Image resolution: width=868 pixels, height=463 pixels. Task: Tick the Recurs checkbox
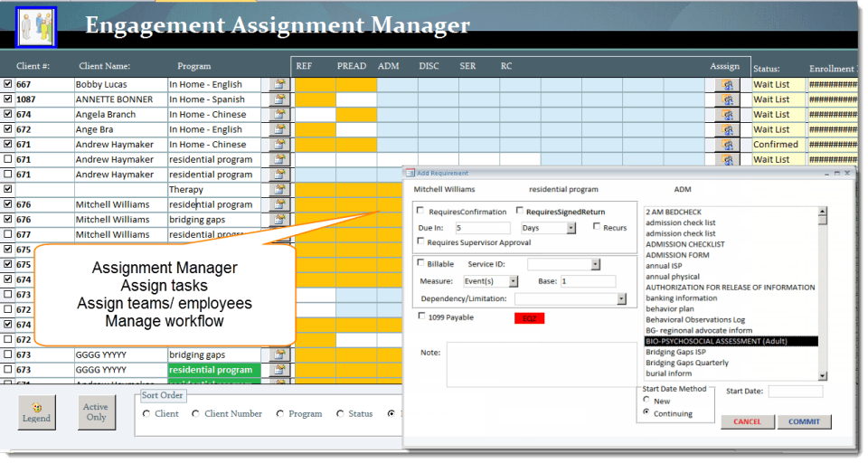click(x=596, y=226)
